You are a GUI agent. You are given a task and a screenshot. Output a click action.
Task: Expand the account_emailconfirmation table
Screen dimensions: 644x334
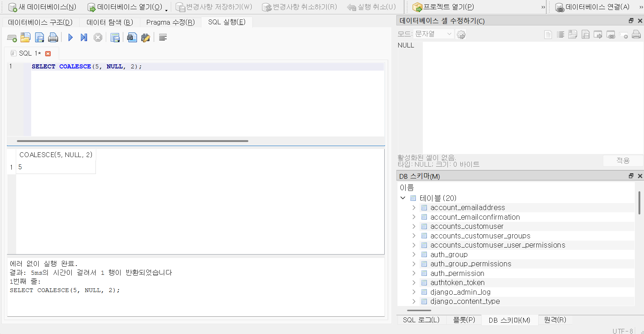pyautogui.click(x=414, y=217)
